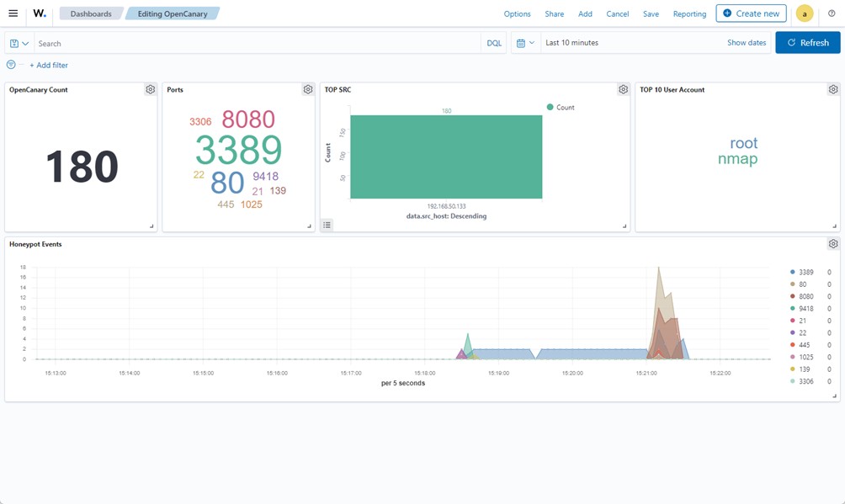Open TOP 10 User Account panel options

point(832,90)
